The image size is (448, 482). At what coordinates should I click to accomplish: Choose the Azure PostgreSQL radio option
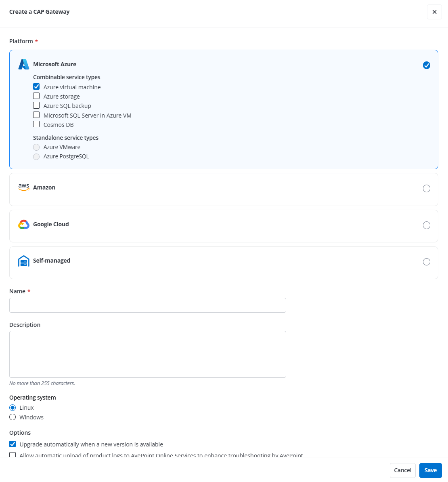pyautogui.click(x=36, y=157)
